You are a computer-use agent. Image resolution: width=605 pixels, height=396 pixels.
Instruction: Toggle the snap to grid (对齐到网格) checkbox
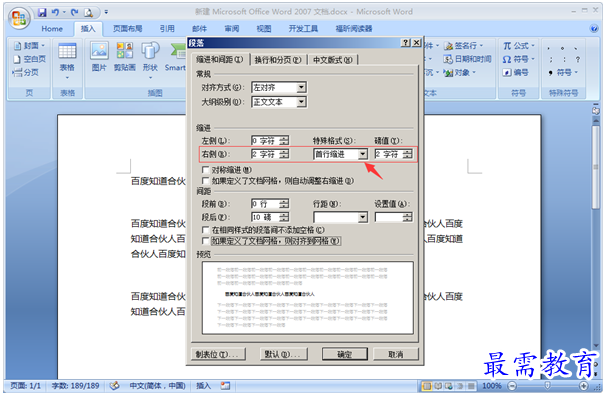206,241
